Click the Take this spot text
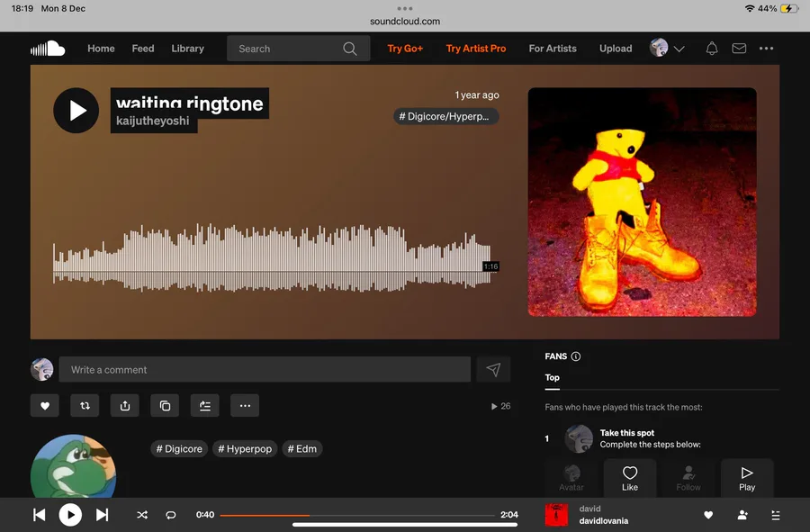The height and width of the screenshot is (532, 810). (x=627, y=433)
